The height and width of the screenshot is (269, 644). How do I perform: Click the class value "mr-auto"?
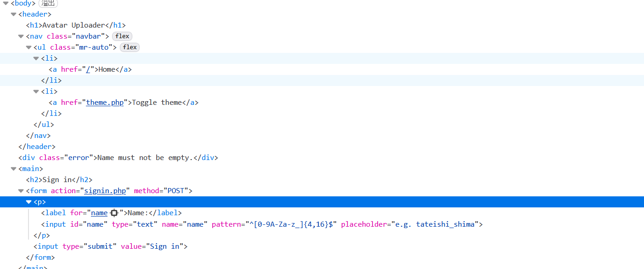(x=94, y=47)
